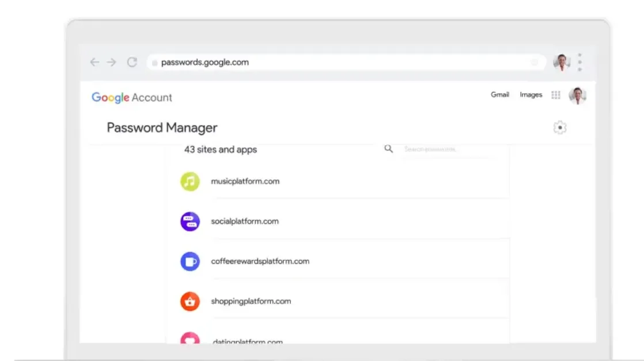This screenshot has height=361, width=644.
Task: Open Password Manager settings gear
Action: pyautogui.click(x=559, y=128)
